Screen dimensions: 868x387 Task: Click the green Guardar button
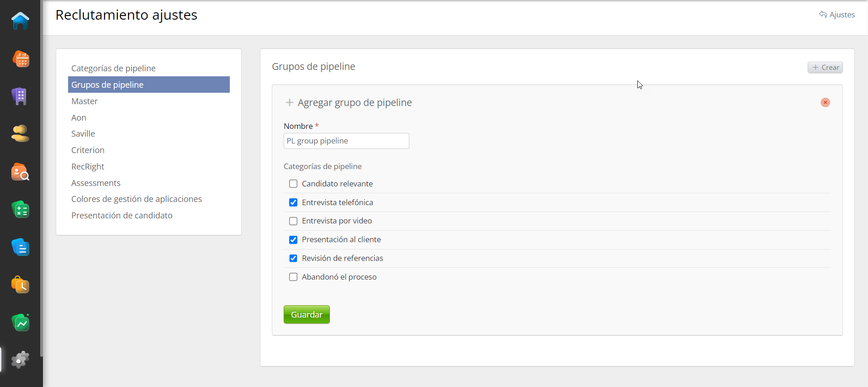point(307,314)
